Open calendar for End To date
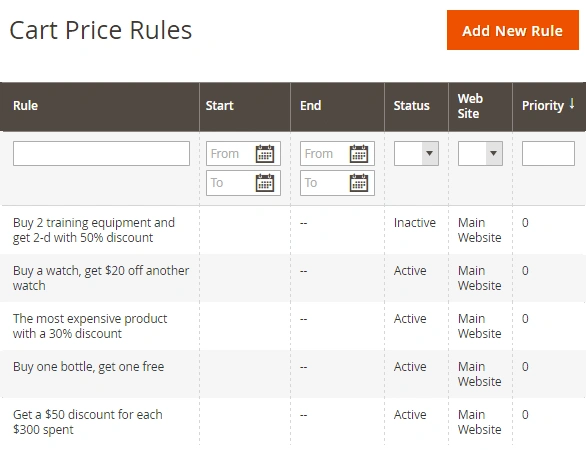This screenshot has width=586, height=450. tap(359, 183)
